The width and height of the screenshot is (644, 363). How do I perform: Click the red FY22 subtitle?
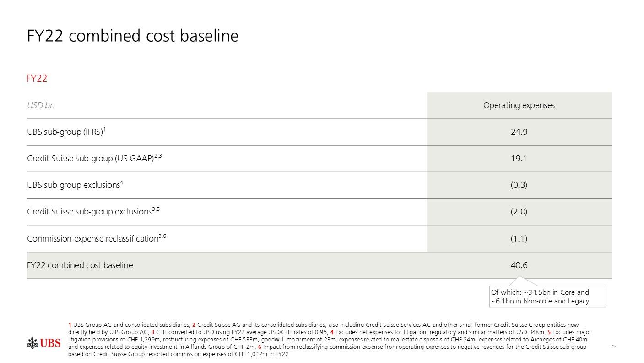pyautogui.click(x=37, y=78)
